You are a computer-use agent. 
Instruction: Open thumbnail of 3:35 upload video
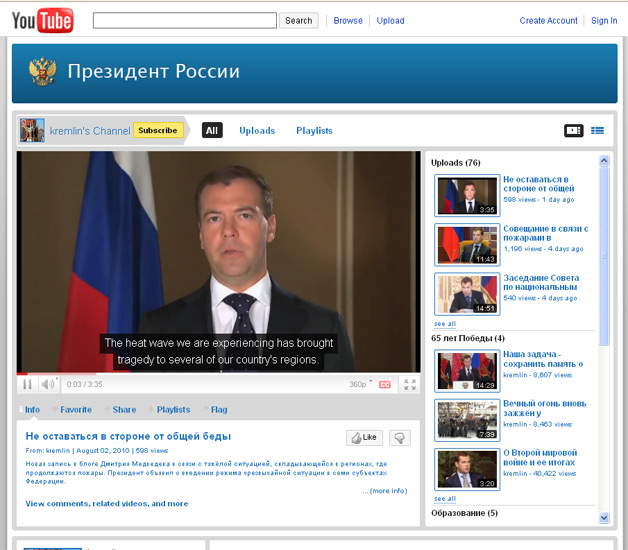pos(467,195)
